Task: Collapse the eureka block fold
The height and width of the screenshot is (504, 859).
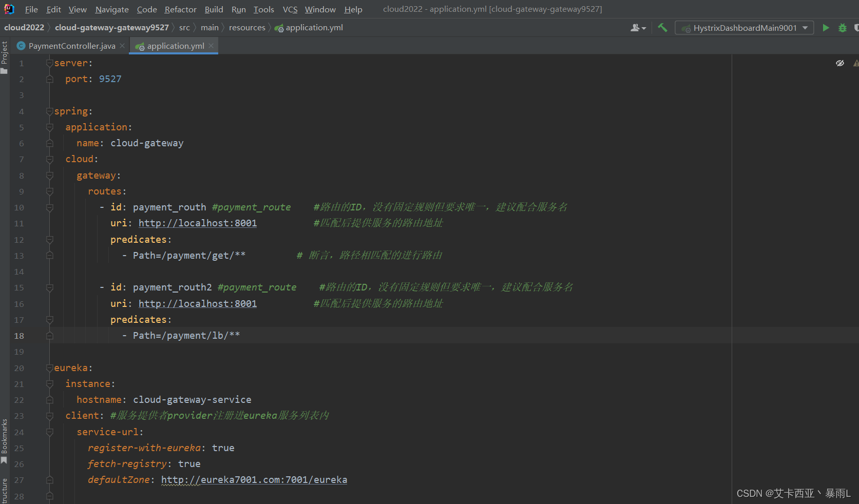Action: point(50,368)
